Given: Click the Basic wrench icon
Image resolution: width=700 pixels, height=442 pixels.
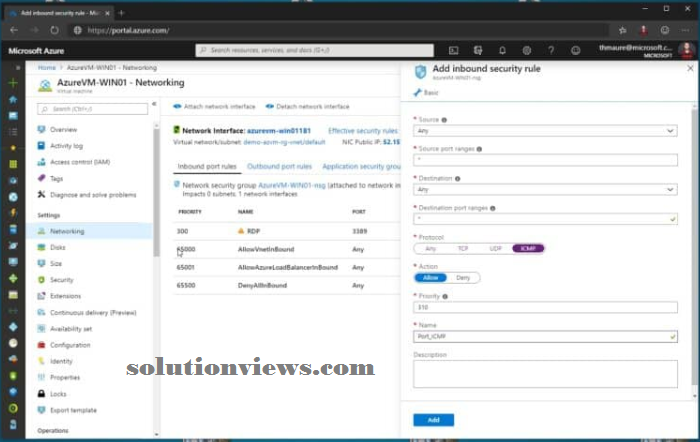Looking at the screenshot, I should click(x=417, y=92).
